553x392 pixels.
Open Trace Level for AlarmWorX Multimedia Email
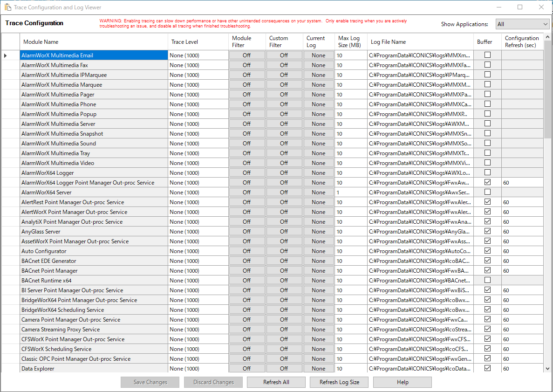(x=198, y=55)
